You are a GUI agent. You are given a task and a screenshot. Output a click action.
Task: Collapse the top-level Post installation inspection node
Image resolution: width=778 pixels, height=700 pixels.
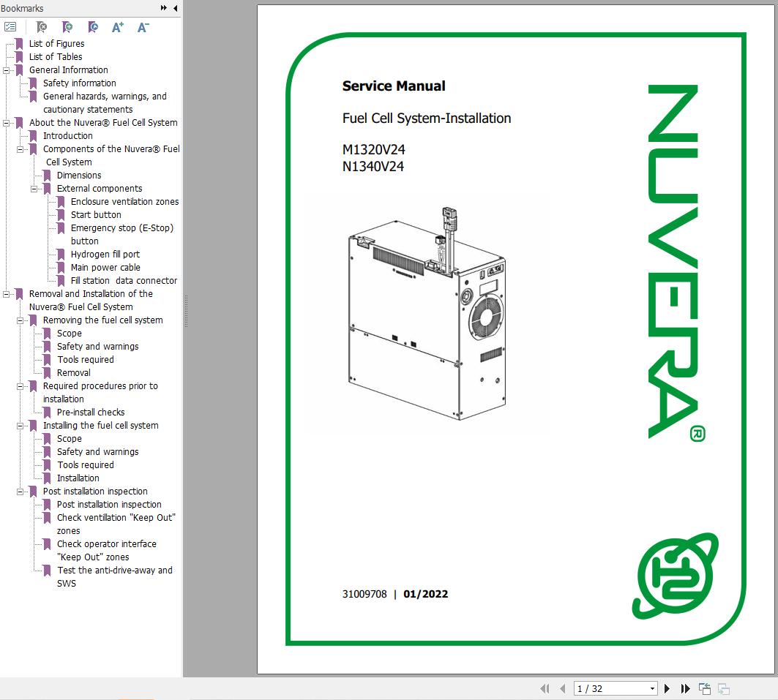(20, 492)
